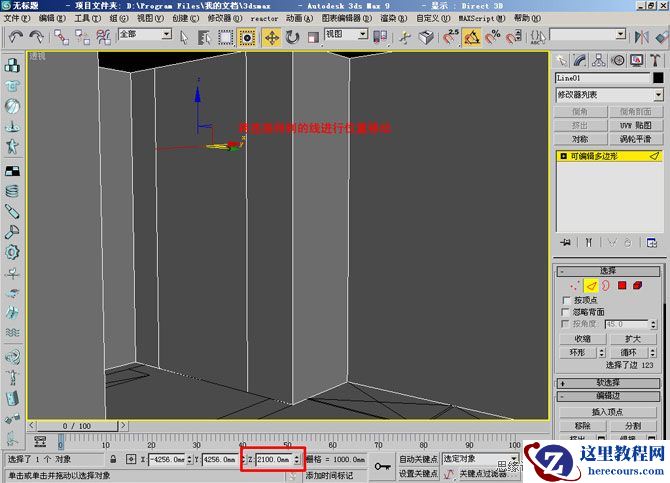Switch to the Create command panel tab
The image size is (670, 483).
tap(561, 61)
